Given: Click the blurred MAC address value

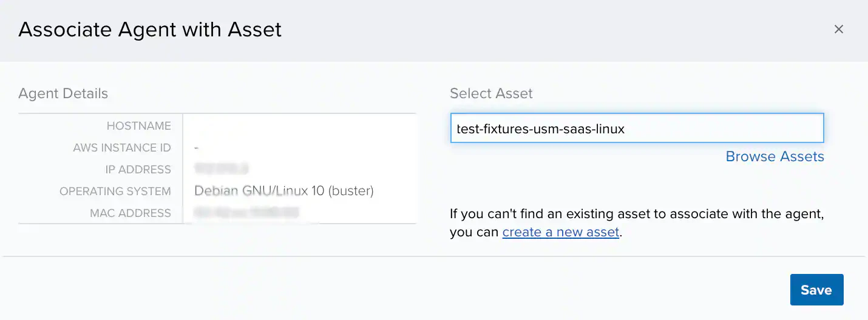Looking at the screenshot, I should [246, 213].
